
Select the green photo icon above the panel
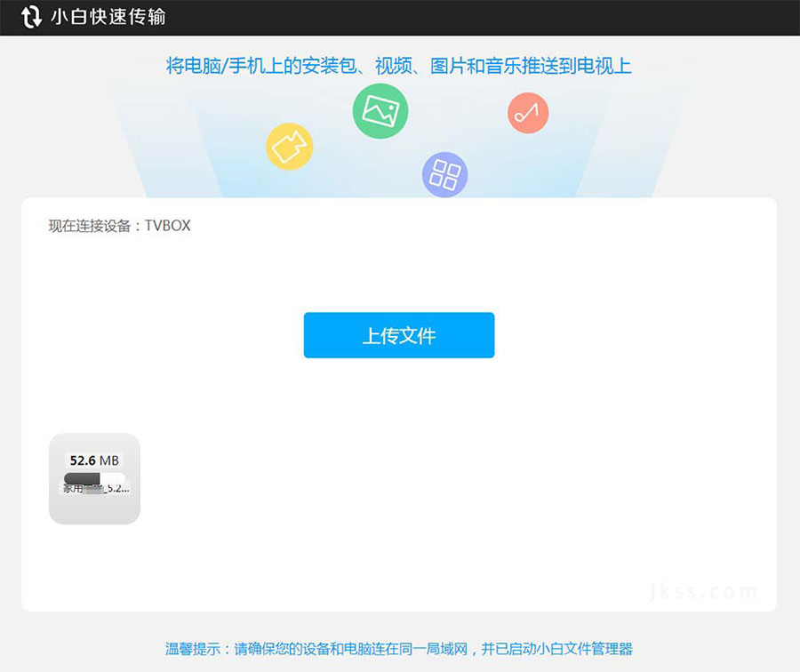point(380,111)
